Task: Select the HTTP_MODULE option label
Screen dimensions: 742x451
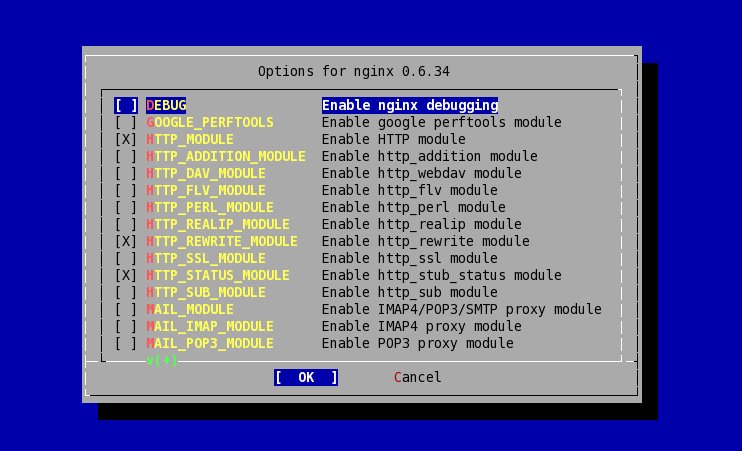Action: point(190,139)
